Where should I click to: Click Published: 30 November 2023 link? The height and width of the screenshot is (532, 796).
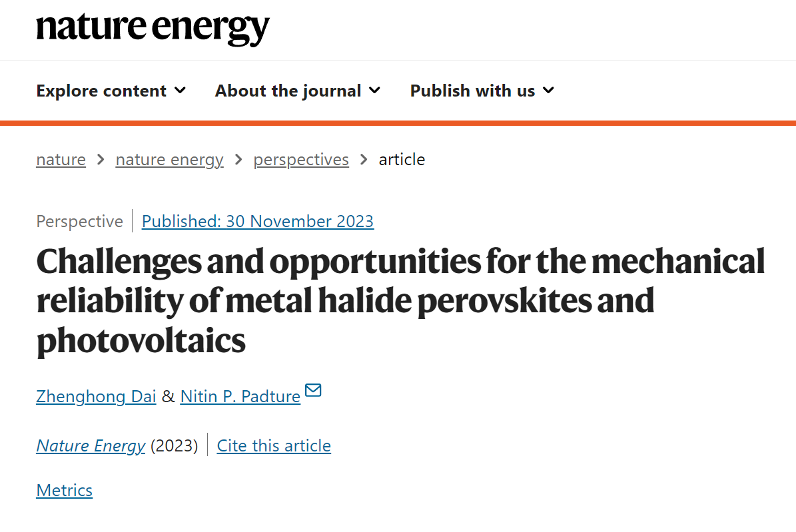coord(258,221)
